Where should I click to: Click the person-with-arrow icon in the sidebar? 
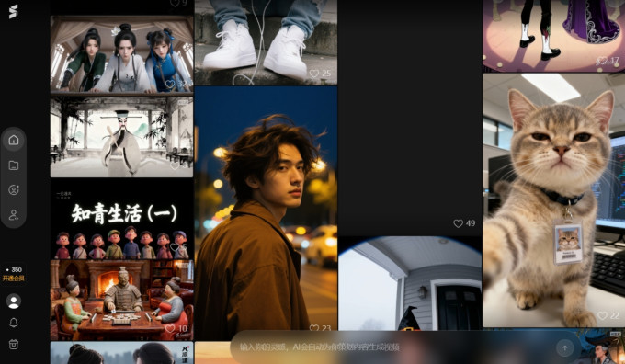click(x=14, y=215)
